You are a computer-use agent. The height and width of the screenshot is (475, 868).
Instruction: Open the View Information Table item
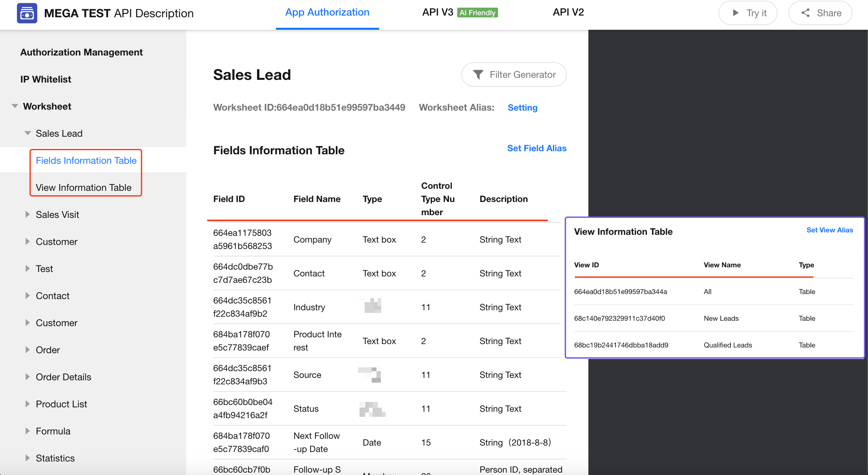pyautogui.click(x=84, y=187)
